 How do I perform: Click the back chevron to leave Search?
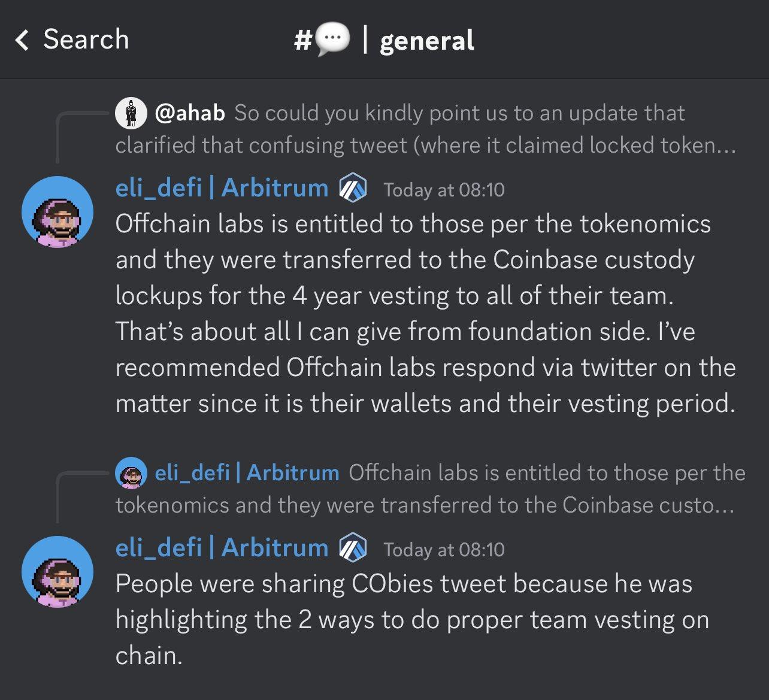point(21,40)
